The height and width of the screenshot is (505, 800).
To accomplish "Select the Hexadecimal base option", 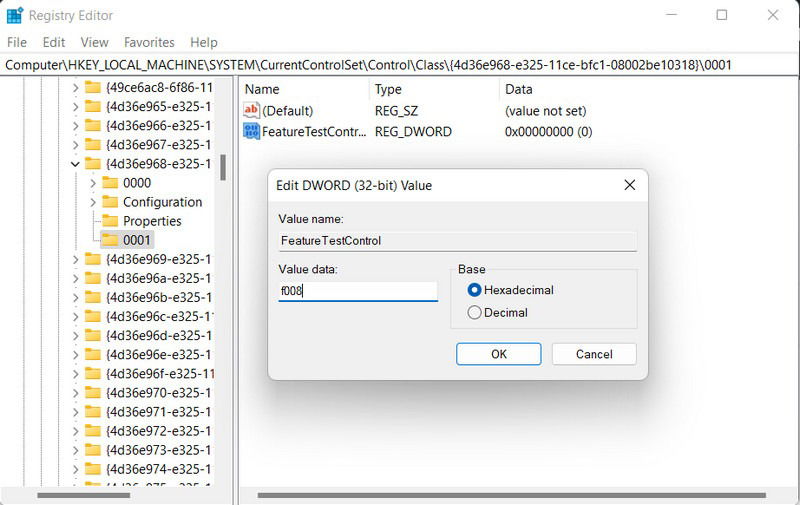I will coord(474,290).
